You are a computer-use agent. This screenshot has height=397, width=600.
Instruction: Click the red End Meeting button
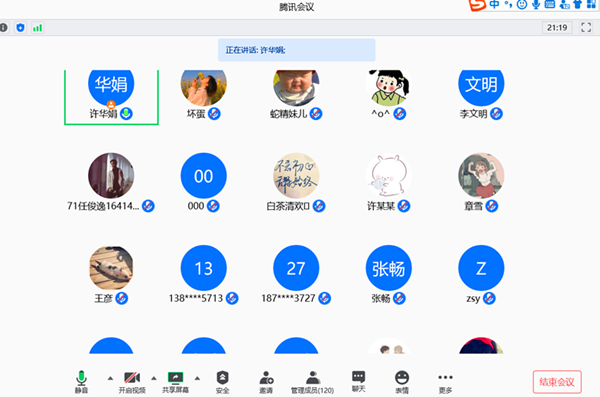(557, 382)
